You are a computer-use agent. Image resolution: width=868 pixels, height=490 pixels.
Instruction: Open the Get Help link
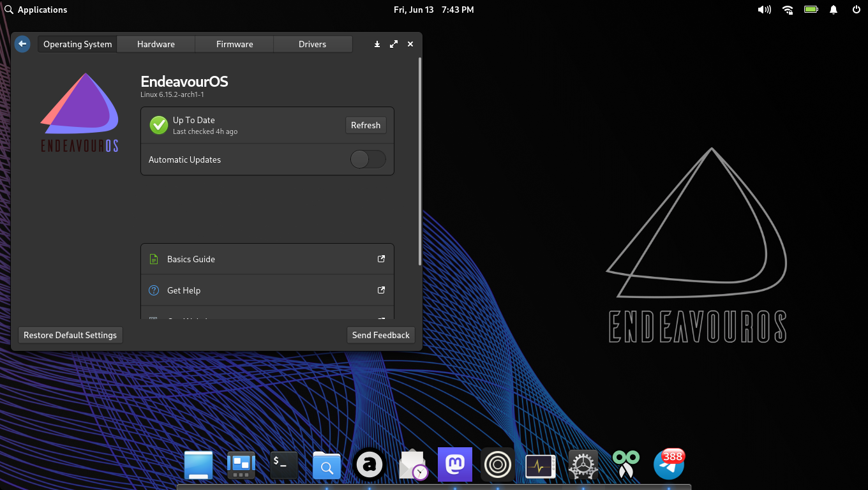(x=267, y=290)
